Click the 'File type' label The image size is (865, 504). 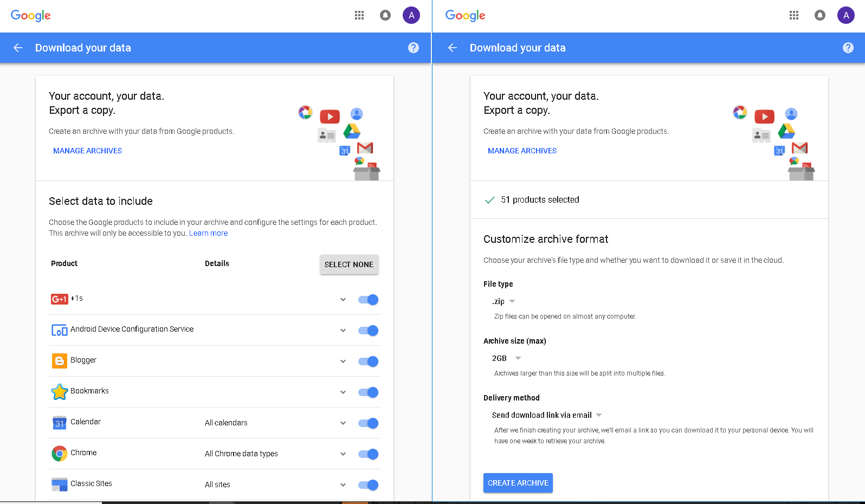pos(498,284)
